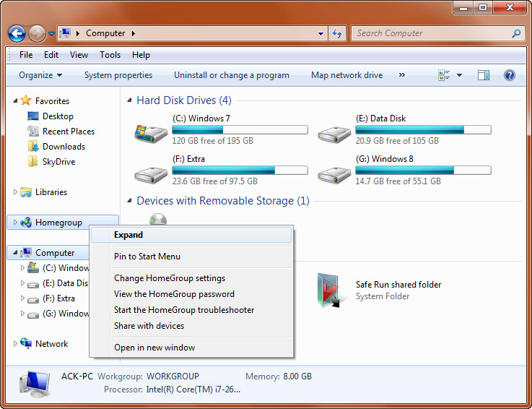Select (F:) Extra in sidebar tree
532x409 pixels.
[x=58, y=298]
